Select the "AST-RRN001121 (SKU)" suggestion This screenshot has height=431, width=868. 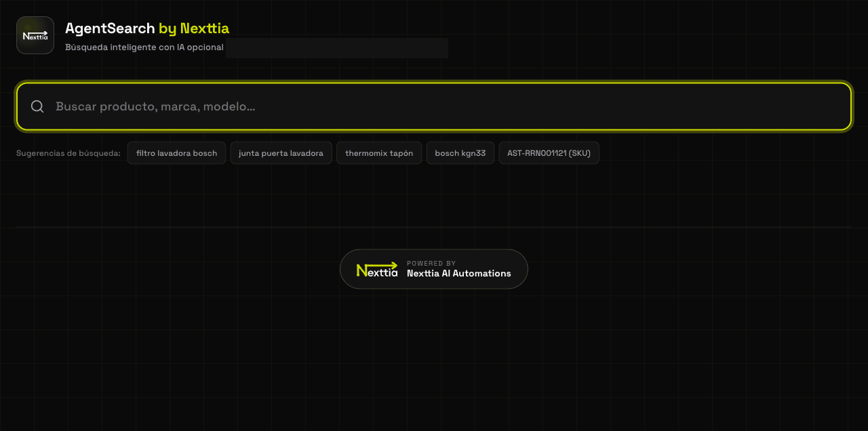549,153
